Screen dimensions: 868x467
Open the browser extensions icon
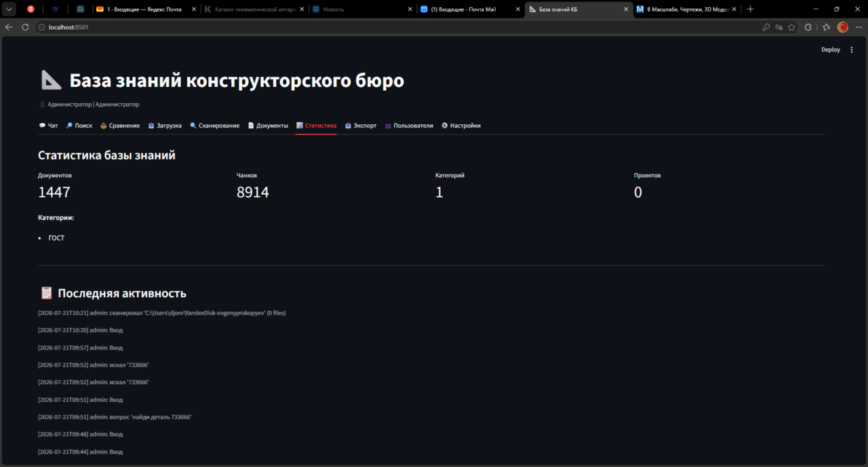[808, 27]
